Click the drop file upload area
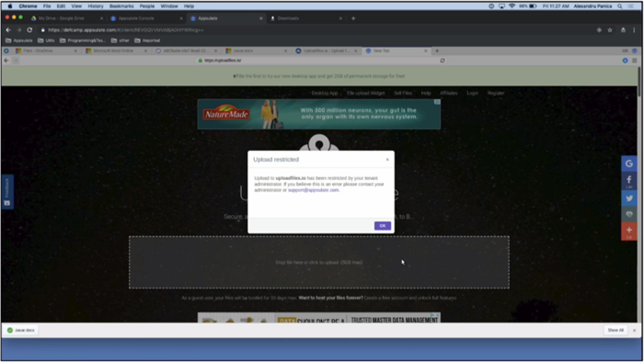 319,263
